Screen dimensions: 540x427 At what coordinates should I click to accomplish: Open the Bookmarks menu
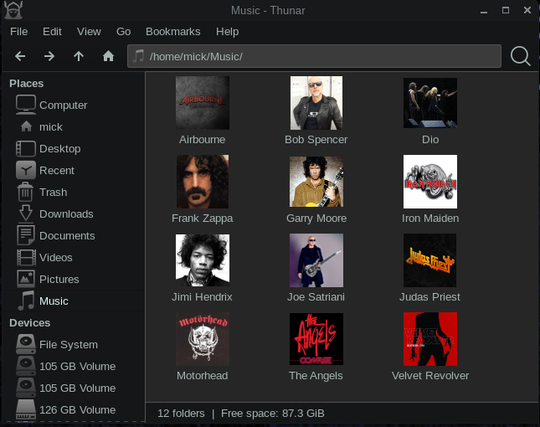(173, 32)
